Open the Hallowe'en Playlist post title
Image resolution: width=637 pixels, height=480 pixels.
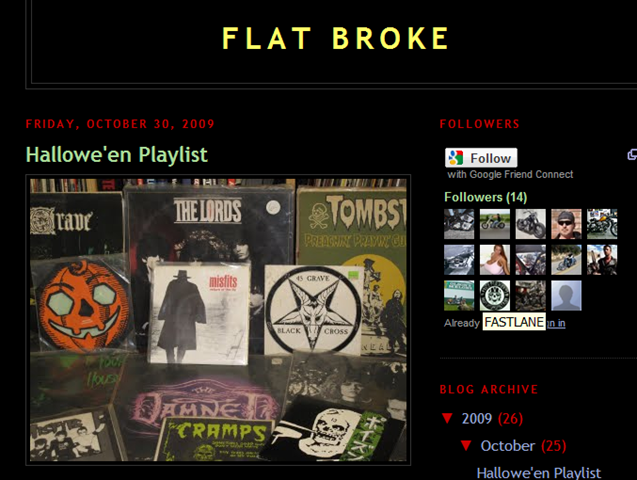(117, 155)
